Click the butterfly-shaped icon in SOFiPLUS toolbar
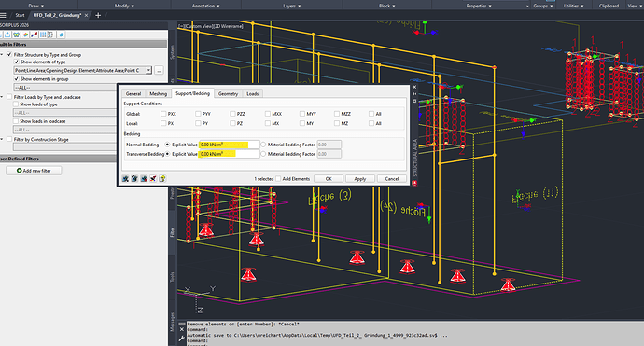 tap(16, 35)
